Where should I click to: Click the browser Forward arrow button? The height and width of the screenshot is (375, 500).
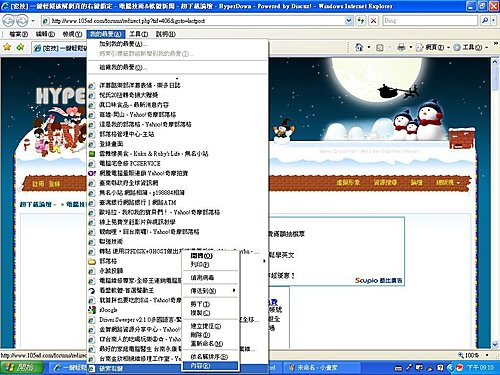click(22, 21)
